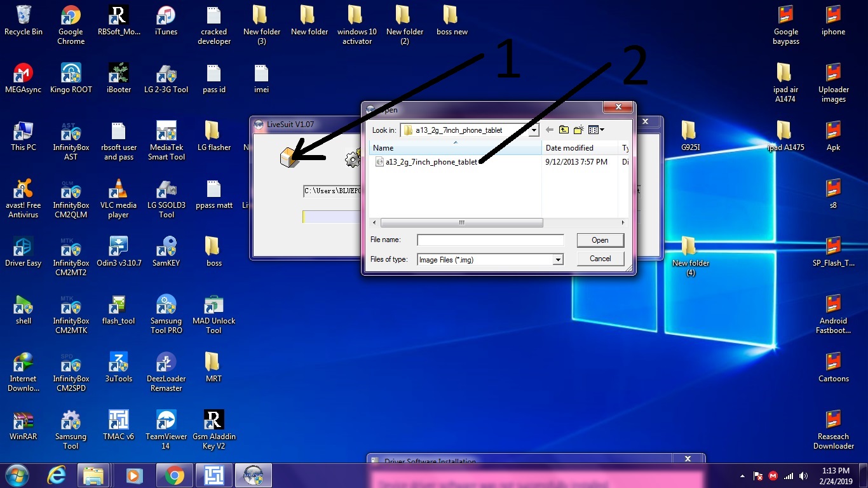Go up one folder level
This screenshot has height=488, width=868.
[564, 130]
